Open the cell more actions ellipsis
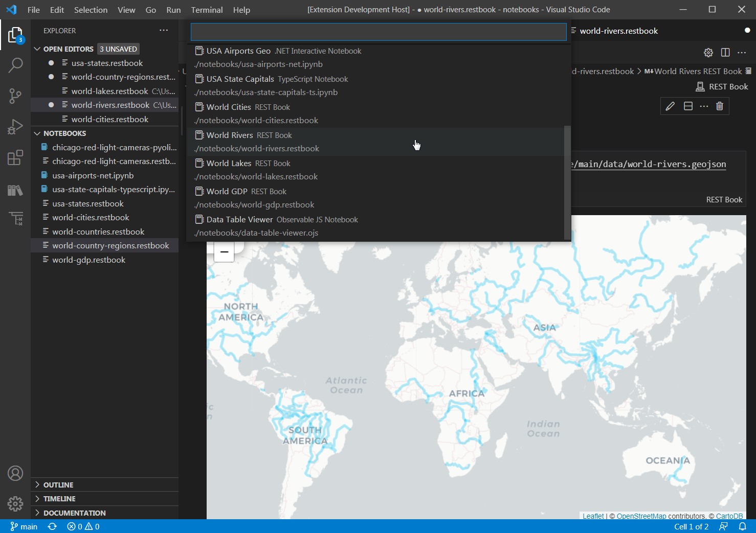 tap(704, 106)
